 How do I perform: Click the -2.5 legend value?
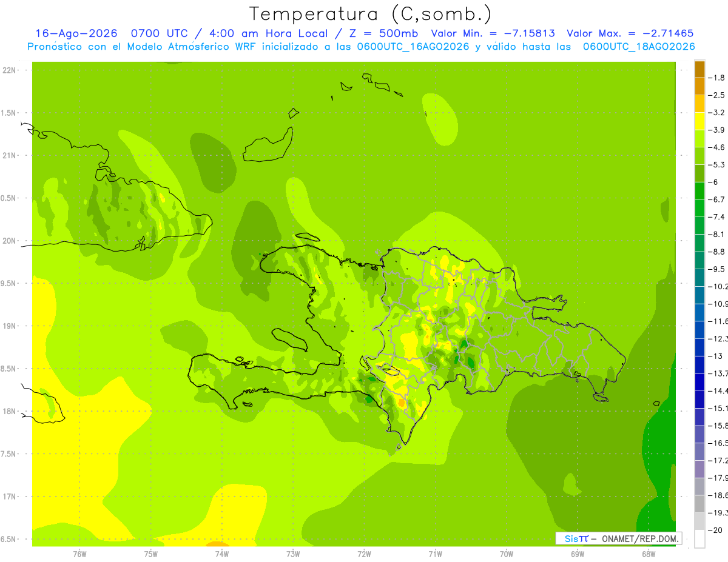(716, 95)
